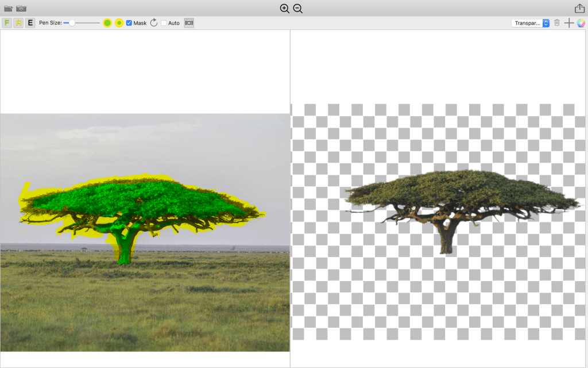
Task: Zoom out with the magnifier minus icon
Action: (x=297, y=9)
